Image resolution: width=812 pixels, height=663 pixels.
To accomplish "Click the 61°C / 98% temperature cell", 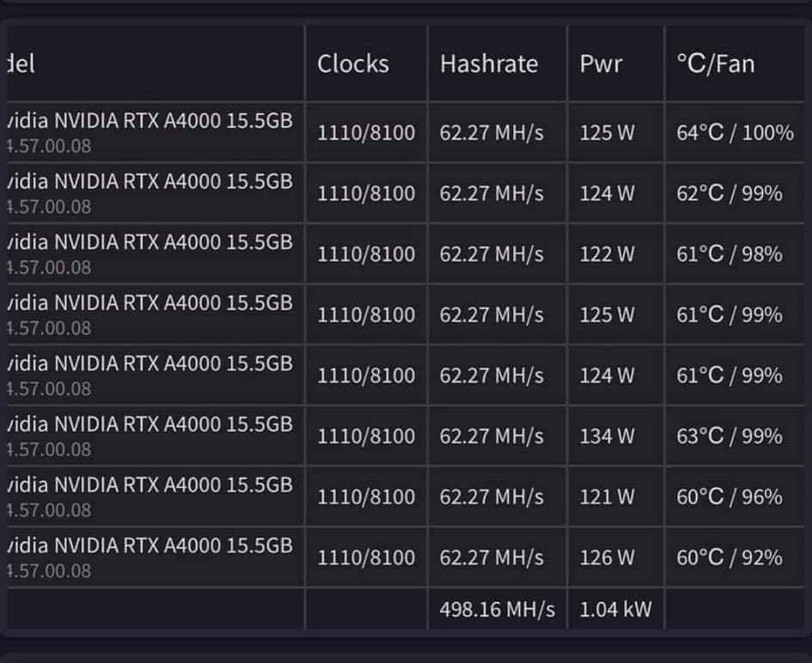I will (x=730, y=254).
